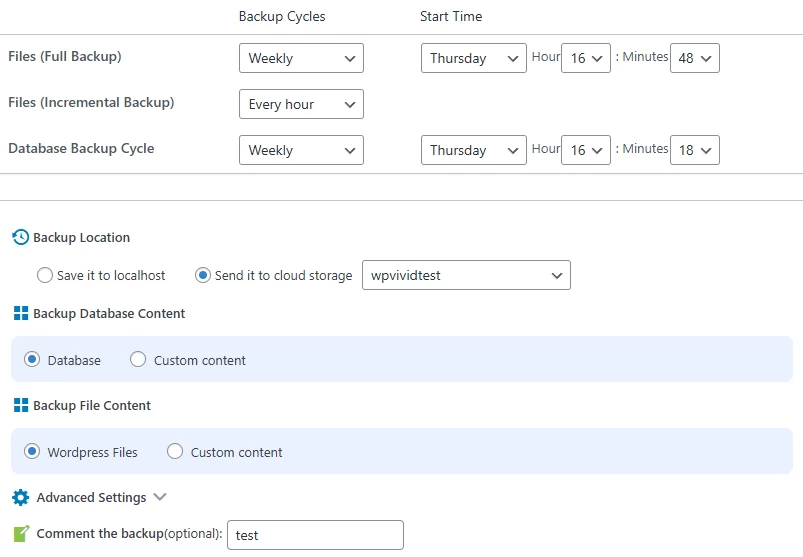
Task: Open cloud storage dropdown showing wpvividtest
Action: (x=466, y=275)
